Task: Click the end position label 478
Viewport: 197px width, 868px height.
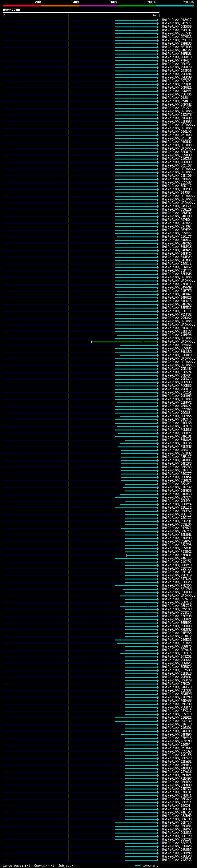Action: [155, 15]
